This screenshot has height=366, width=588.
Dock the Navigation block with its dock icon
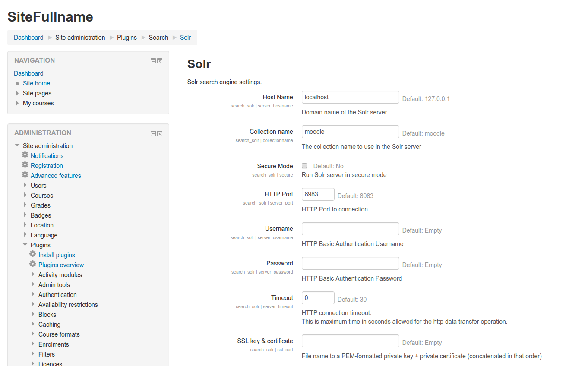160,61
